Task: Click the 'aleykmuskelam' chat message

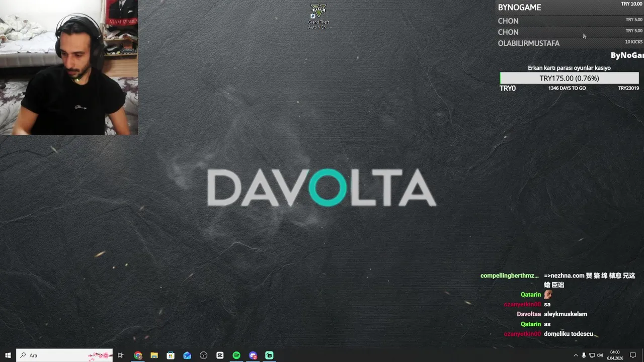Action: pos(566,314)
